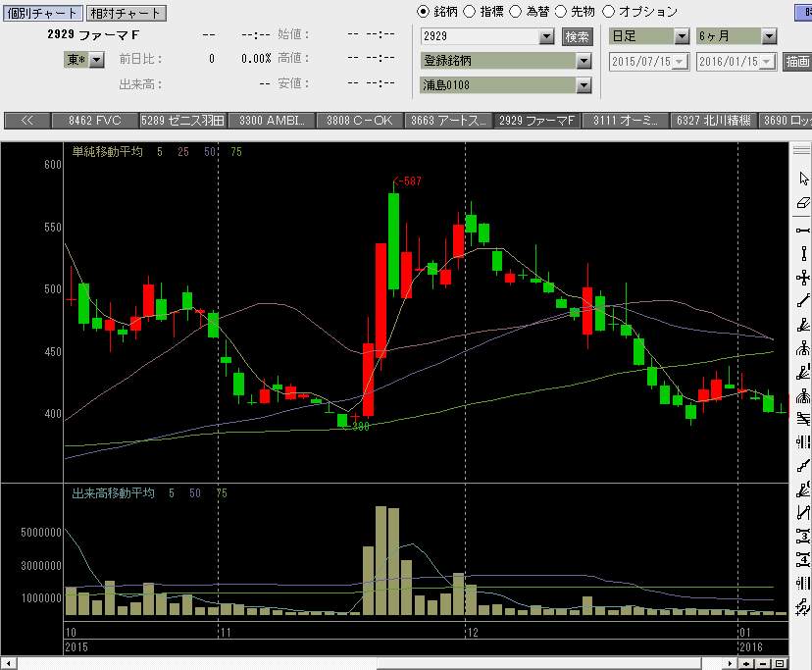Open the 浦島0108 list dropdown
The image size is (812, 670).
tap(584, 85)
